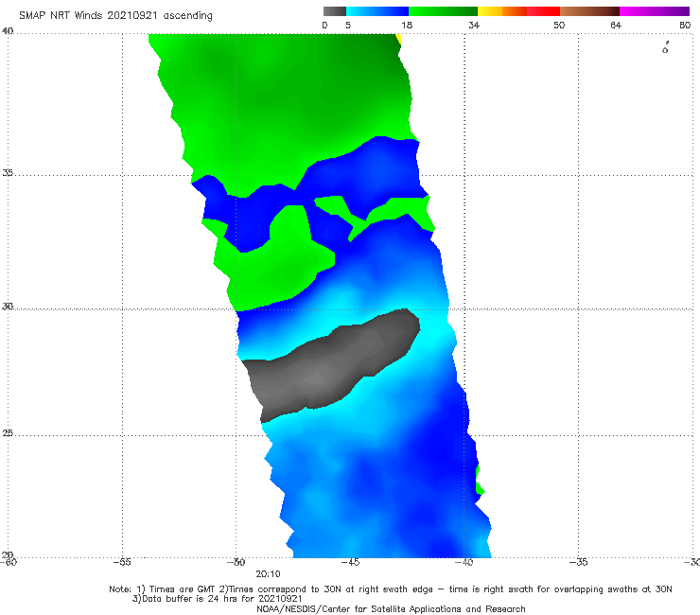Click the color bar label '64'
Screen dimensions: 700x615
coord(616,25)
